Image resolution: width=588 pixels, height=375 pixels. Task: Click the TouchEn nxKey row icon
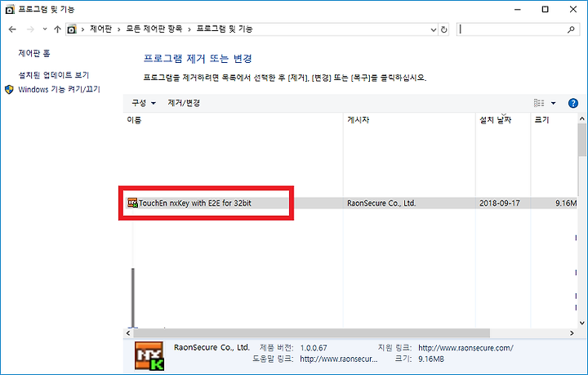132,203
